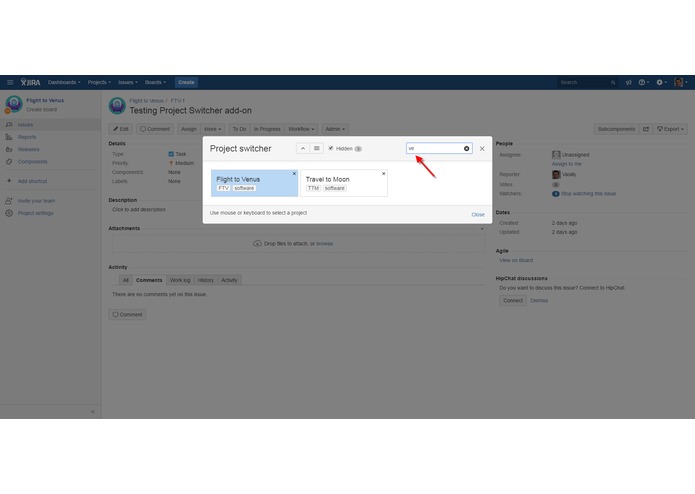This screenshot has height=494, width=695.
Task: Expand the Admin dropdown
Action: click(335, 129)
